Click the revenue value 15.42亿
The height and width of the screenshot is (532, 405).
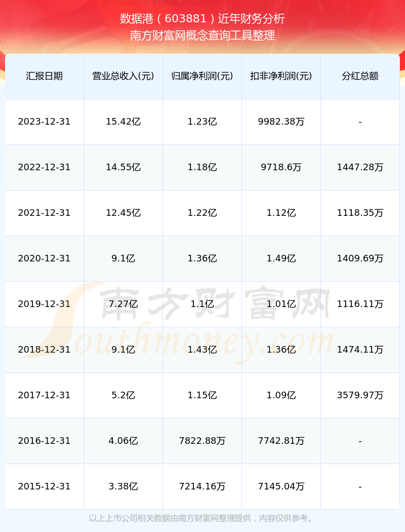(x=124, y=122)
